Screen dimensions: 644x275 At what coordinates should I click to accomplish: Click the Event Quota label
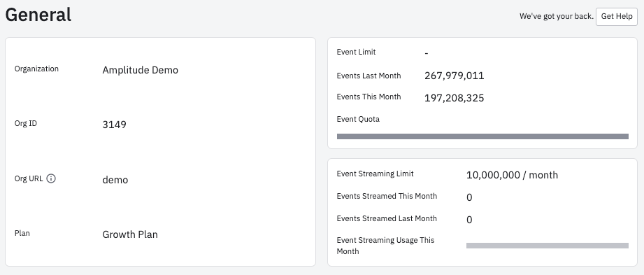coord(358,119)
